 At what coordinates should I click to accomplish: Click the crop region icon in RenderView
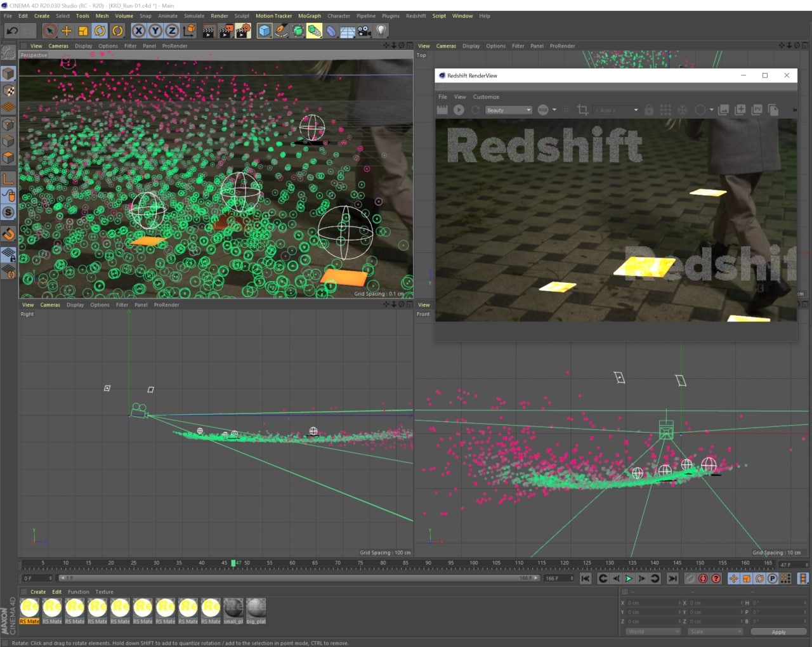tap(582, 110)
